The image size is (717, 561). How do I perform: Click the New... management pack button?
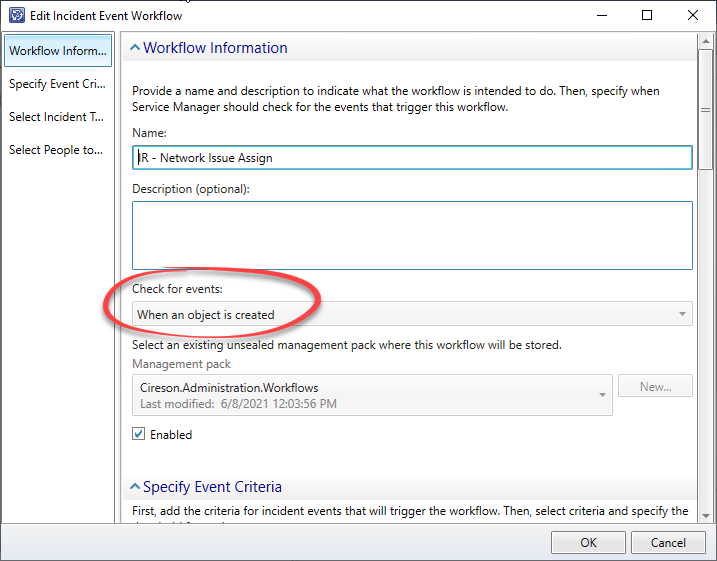click(x=655, y=386)
